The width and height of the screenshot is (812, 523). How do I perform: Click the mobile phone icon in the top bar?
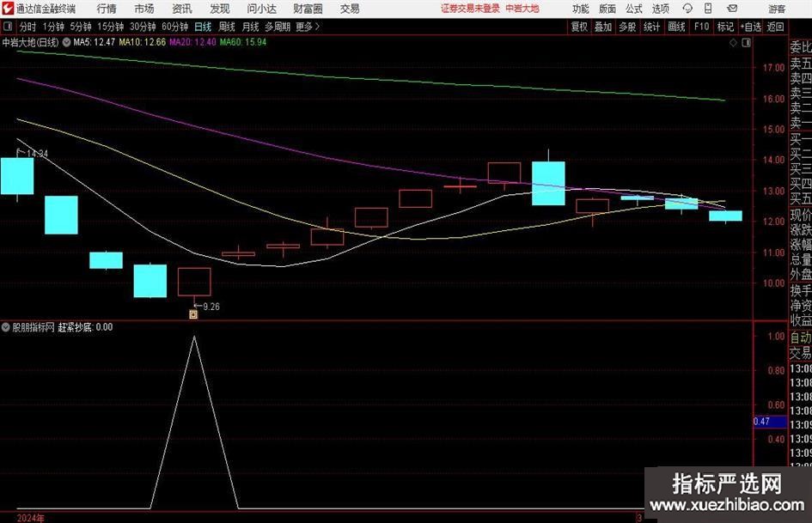708,9
